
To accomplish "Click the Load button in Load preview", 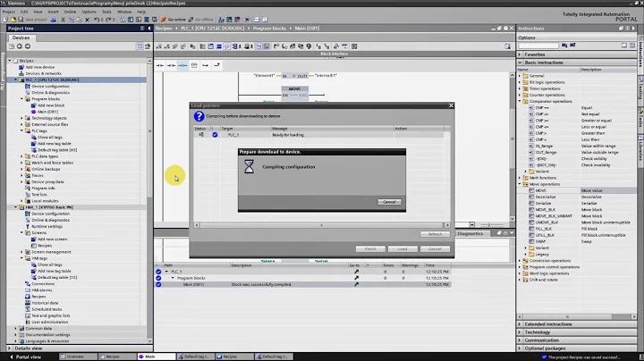I will coord(402,249).
